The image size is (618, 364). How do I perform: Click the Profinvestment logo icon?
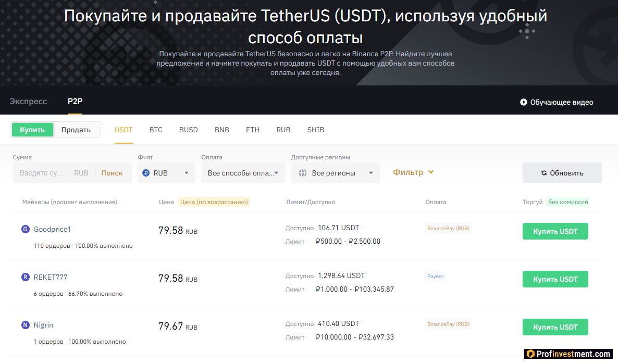click(x=532, y=354)
